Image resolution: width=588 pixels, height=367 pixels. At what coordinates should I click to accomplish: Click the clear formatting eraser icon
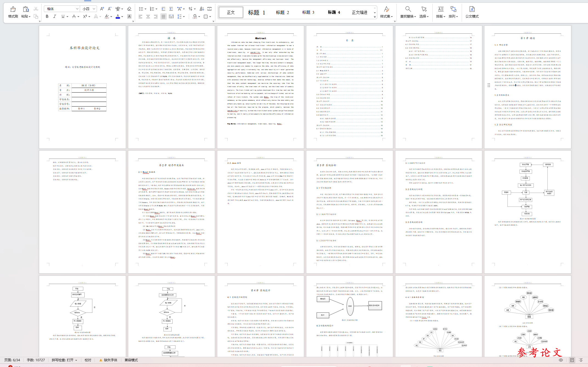pos(129,9)
